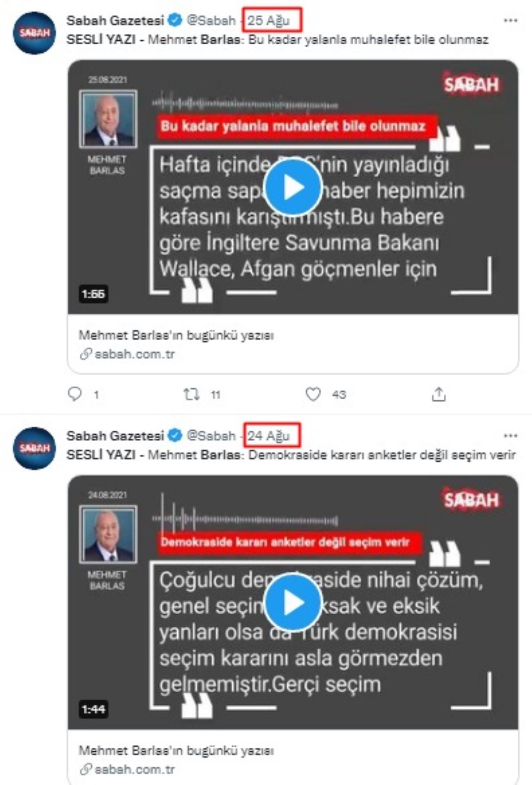Open the more options menu on second tweet

510,436
